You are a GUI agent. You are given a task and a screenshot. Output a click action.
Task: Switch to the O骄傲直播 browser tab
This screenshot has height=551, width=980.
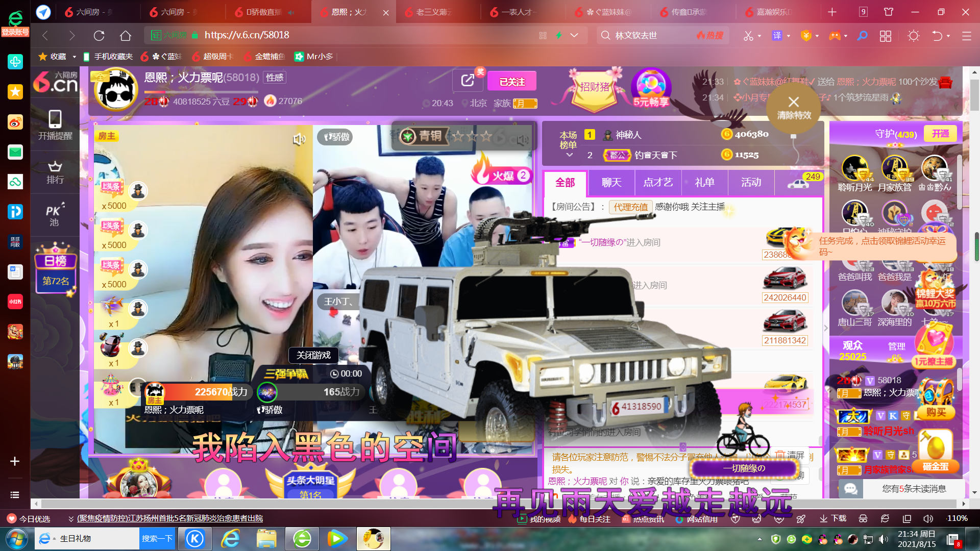(268, 12)
